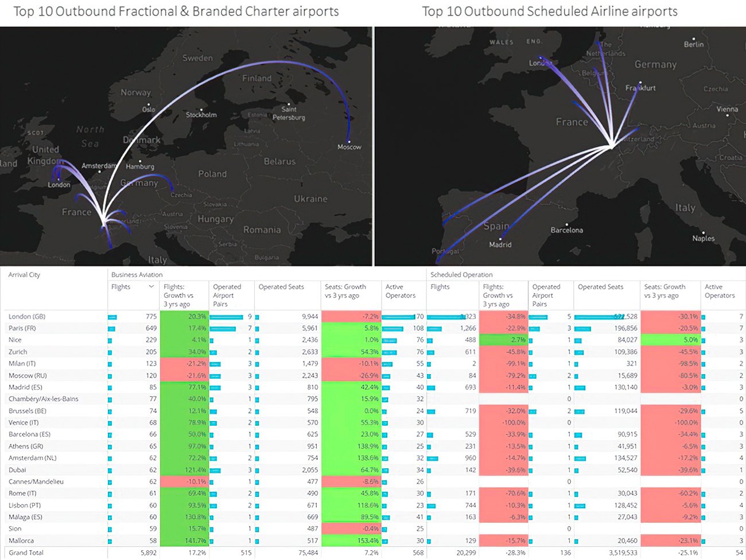Click the green 2.7% scheduled growth cell for Nice
Image resolution: width=746 pixels, height=560 pixels.
[503, 340]
